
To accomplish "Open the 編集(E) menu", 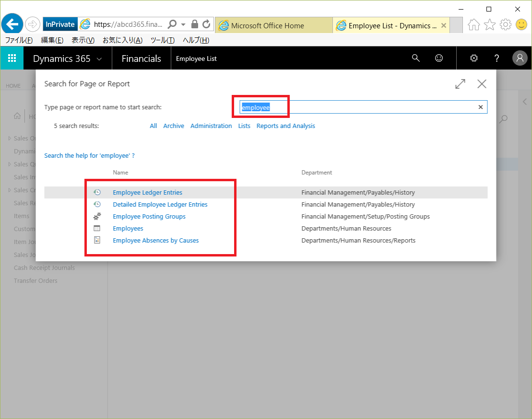I will tap(52, 40).
